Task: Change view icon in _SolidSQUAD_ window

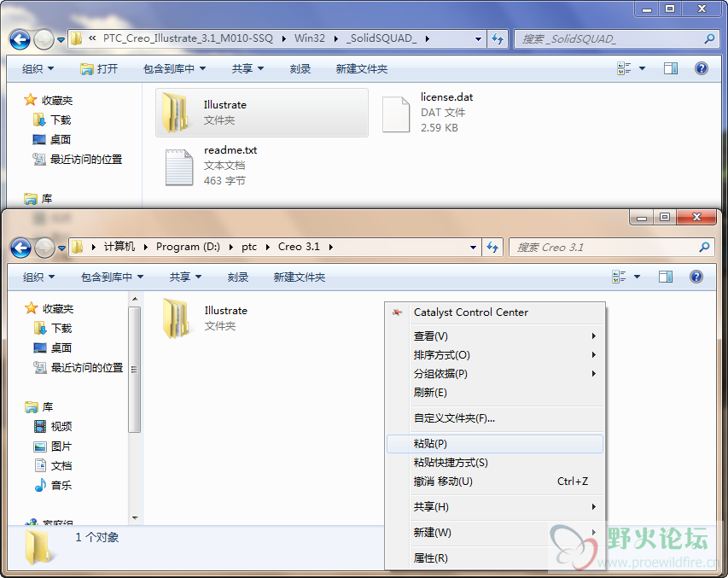Action: [x=624, y=69]
